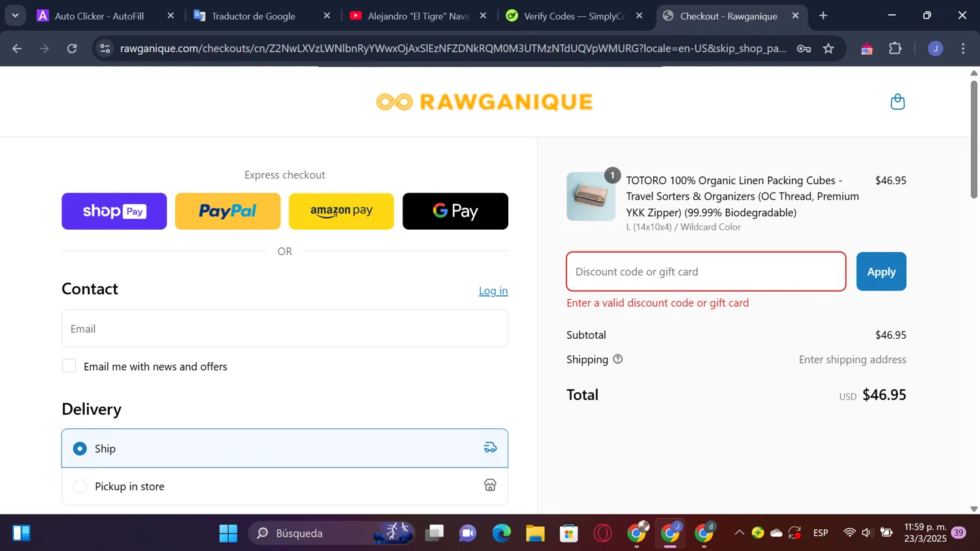Launch Opera browser from taskbar
980x551 pixels.
[x=602, y=533]
